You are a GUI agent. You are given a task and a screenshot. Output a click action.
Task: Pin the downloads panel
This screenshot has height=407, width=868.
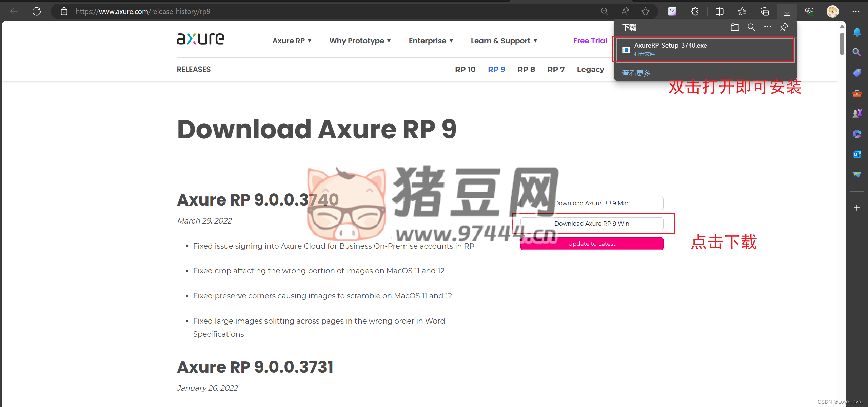pyautogui.click(x=784, y=27)
